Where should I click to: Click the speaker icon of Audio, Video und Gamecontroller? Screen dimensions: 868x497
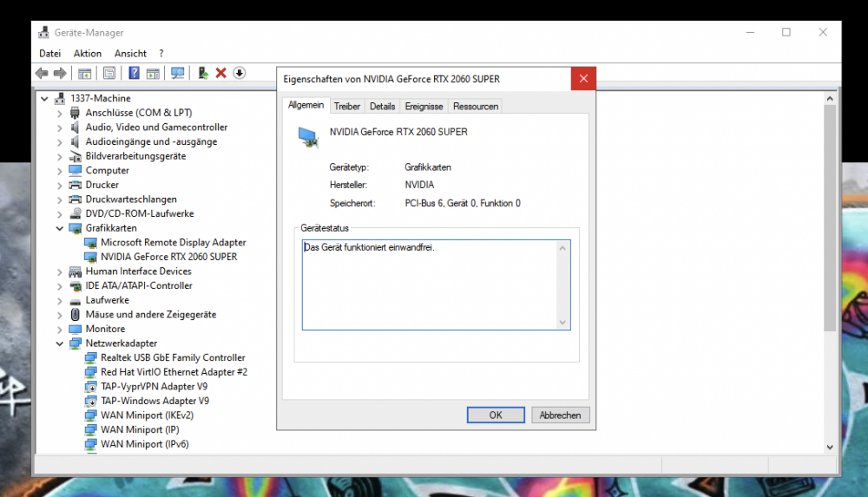(75, 128)
